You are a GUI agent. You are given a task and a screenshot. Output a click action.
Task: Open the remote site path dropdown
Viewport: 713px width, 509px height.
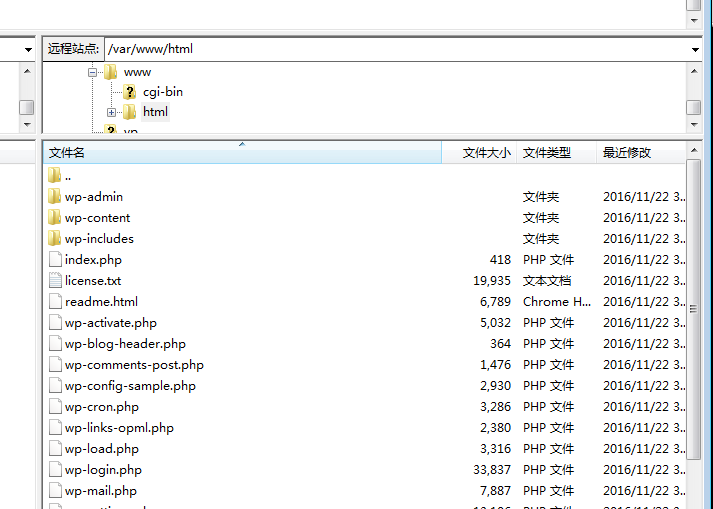pyautogui.click(x=695, y=49)
